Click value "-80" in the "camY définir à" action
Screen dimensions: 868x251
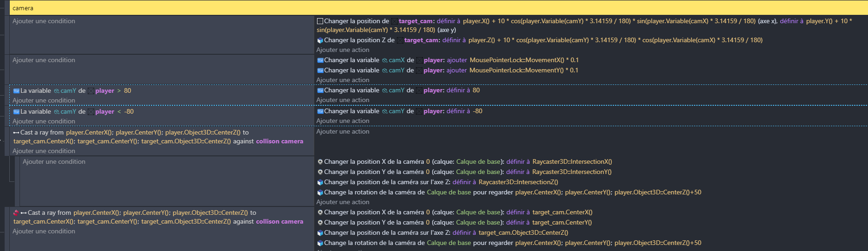point(478,111)
